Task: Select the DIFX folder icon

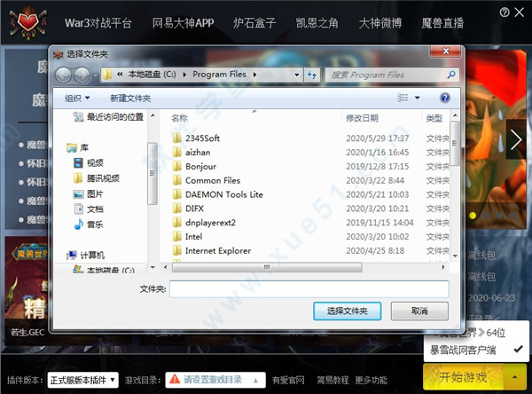Action: coord(176,209)
